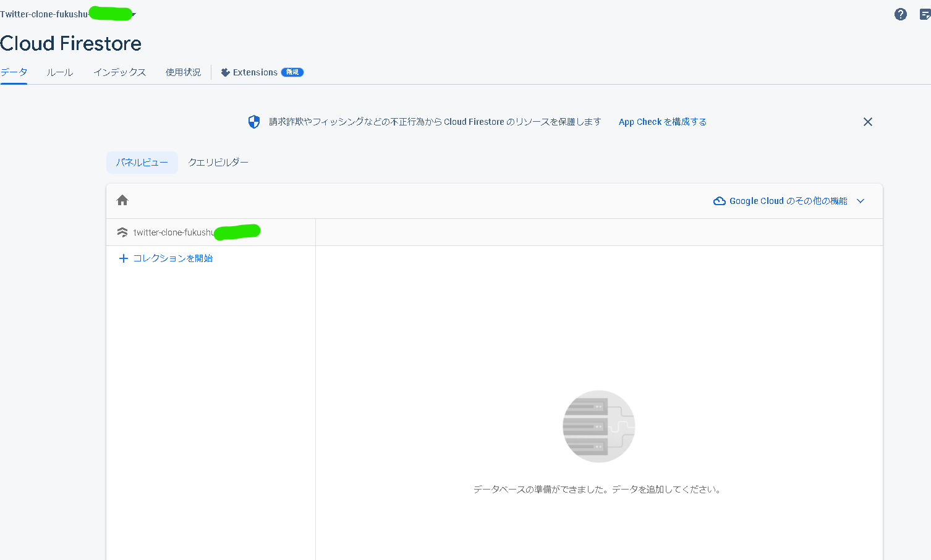
Task: Click the App Check を構成する link
Action: pyautogui.click(x=663, y=122)
